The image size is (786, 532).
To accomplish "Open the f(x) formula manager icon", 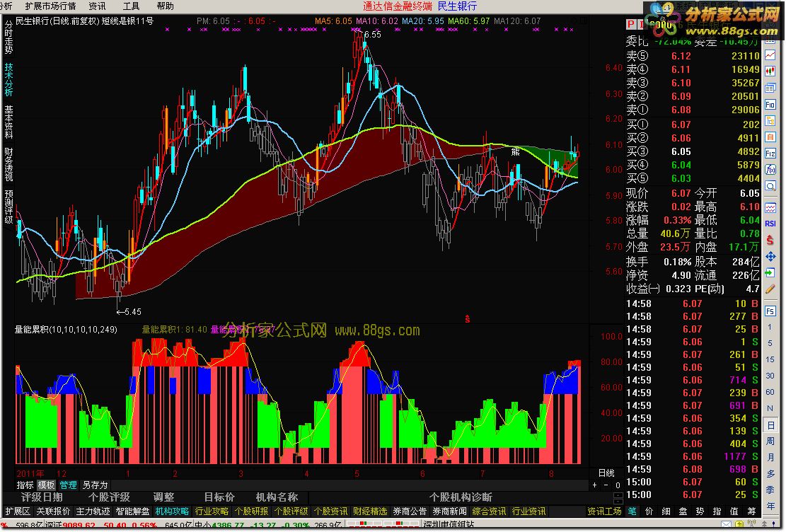I will [x=770, y=170].
